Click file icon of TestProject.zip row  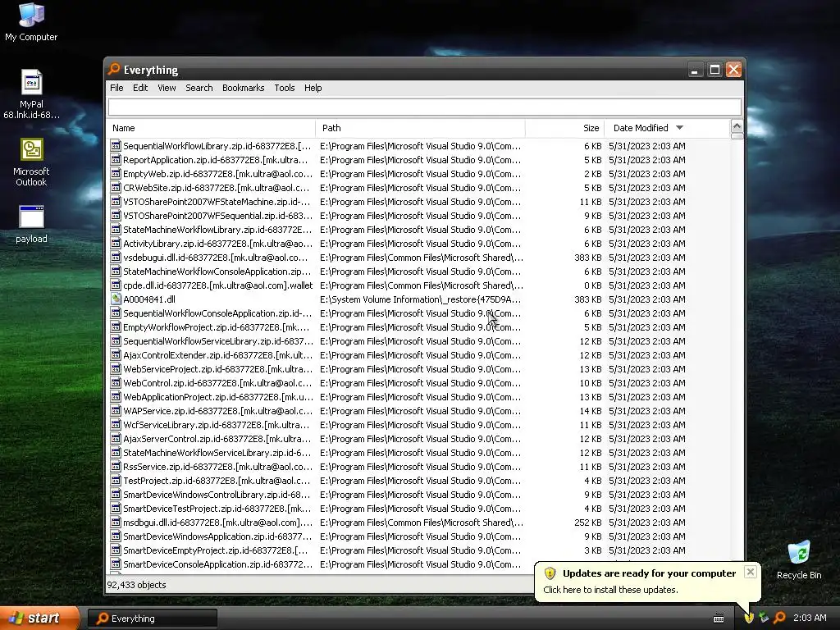click(x=116, y=481)
